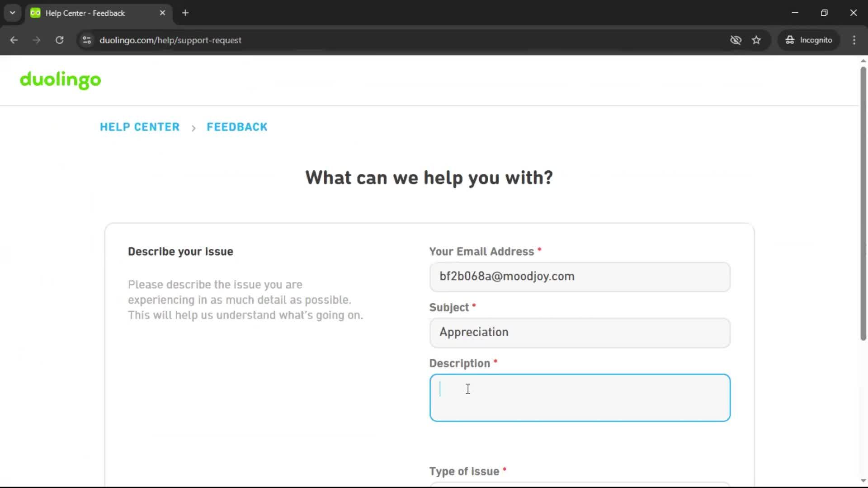Image resolution: width=868 pixels, height=488 pixels.
Task: Click the Duolingo logo
Action: pos(60,80)
